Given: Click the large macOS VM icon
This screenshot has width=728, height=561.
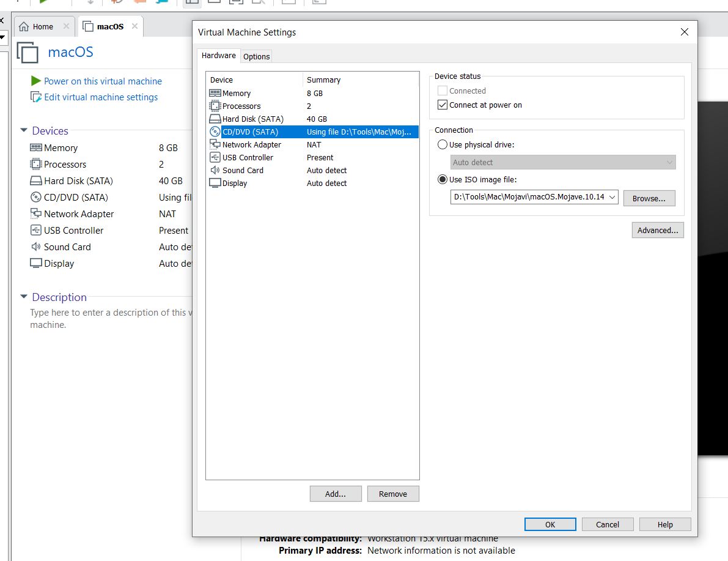Looking at the screenshot, I should (28, 52).
